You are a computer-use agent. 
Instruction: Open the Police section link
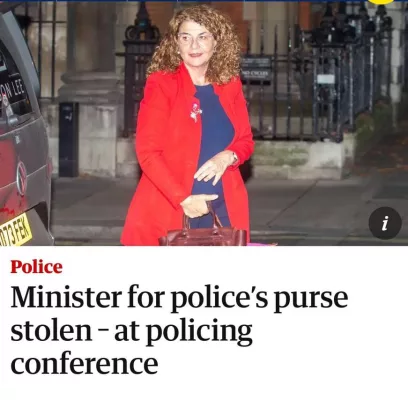36,267
